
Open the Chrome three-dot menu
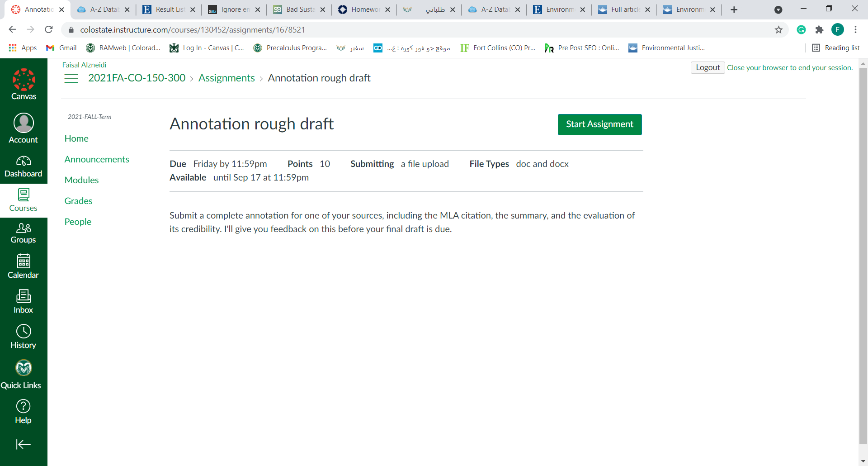point(855,29)
